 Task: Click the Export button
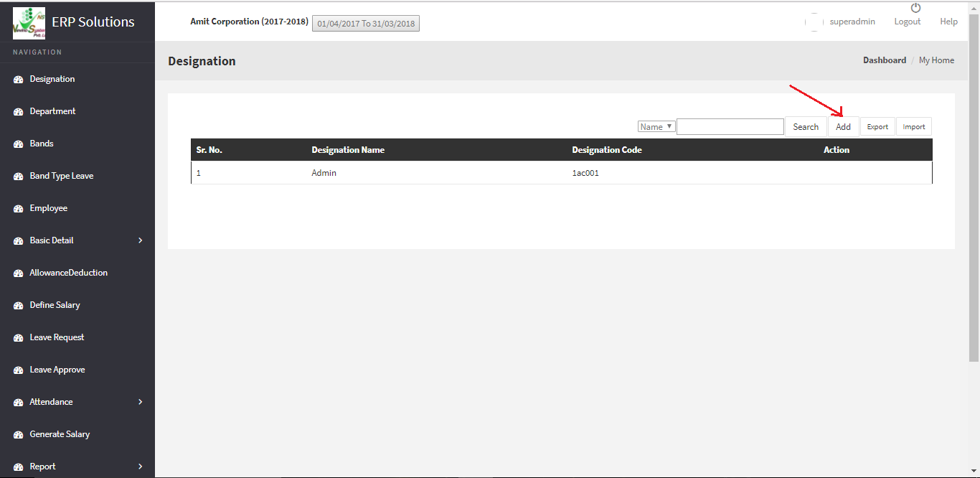pyautogui.click(x=877, y=127)
